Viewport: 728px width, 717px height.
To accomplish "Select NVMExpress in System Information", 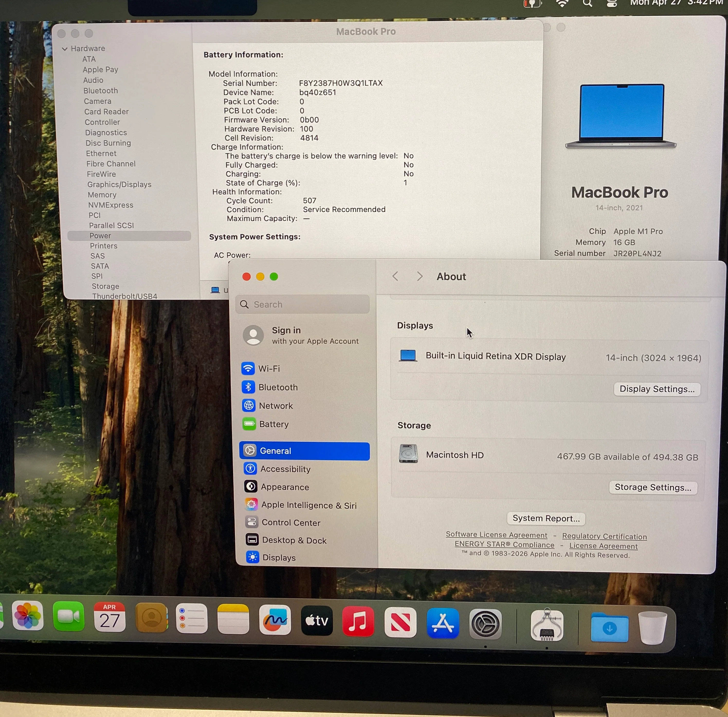I will (111, 205).
